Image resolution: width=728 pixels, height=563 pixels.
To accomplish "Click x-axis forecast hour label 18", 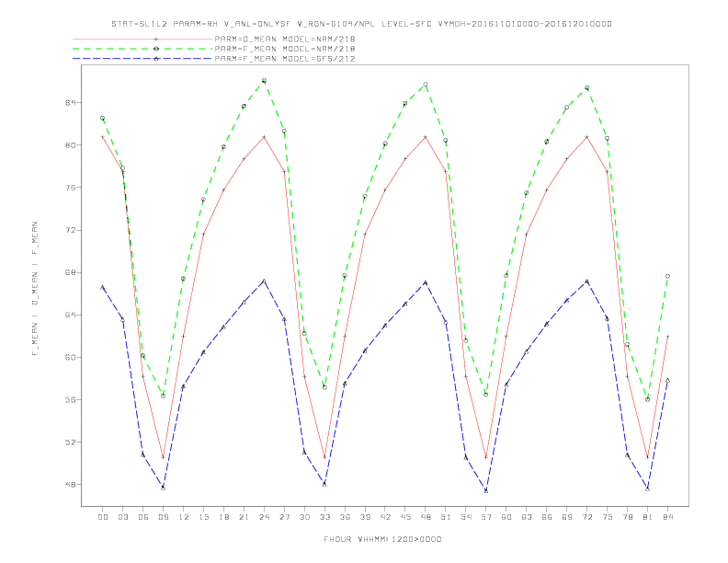I will (223, 517).
